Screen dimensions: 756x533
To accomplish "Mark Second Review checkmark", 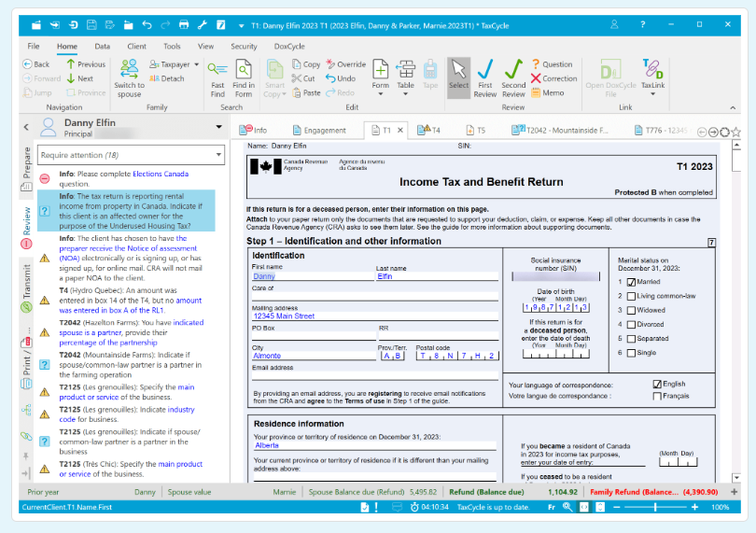I will (513, 78).
